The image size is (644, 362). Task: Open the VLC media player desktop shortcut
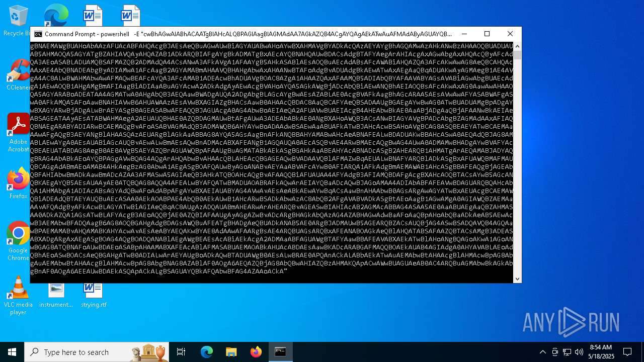(x=18, y=295)
